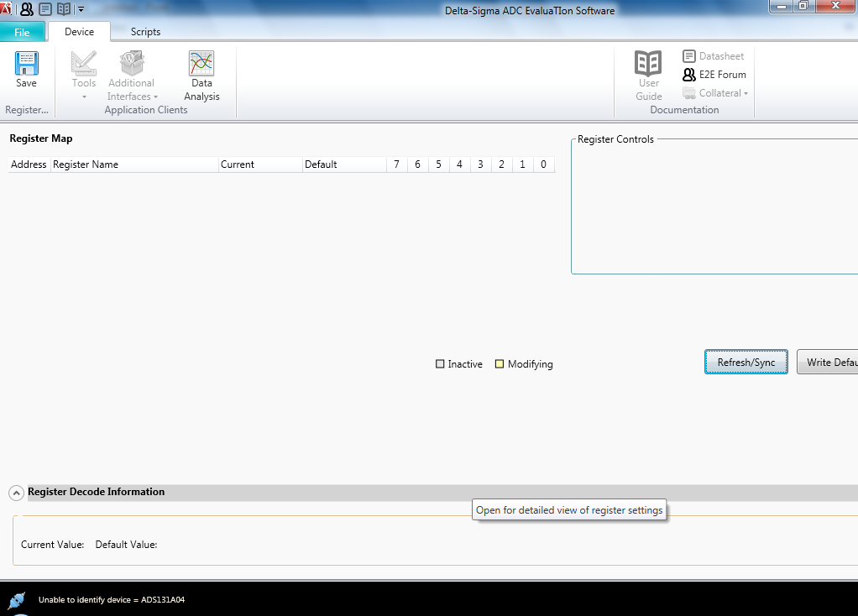Image resolution: width=858 pixels, height=616 pixels.
Task: Click the Address column header
Action: (x=29, y=164)
